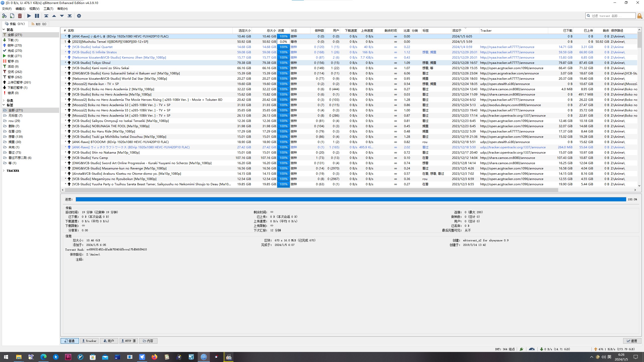Viewport: 644px width, 362px height.
Task: Move selected torrent to bottom of queue
Action: [70, 16]
